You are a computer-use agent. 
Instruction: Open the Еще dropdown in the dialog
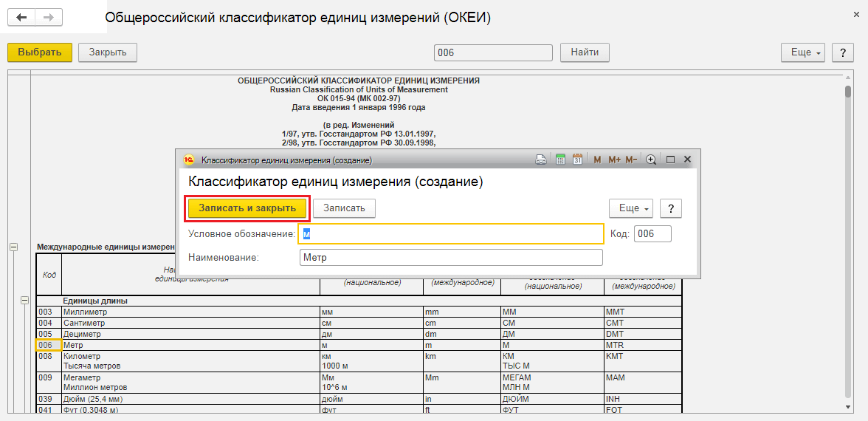tap(631, 208)
